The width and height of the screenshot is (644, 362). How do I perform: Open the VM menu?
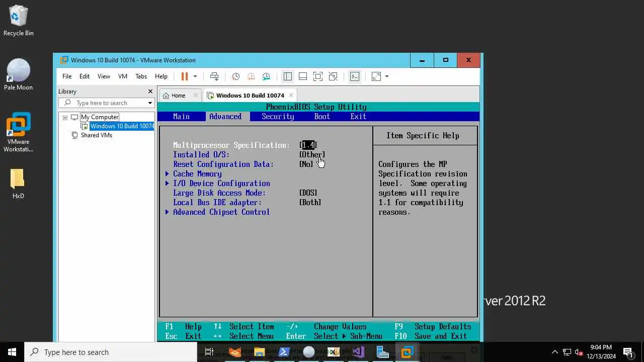pyautogui.click(x=123, y=76)
